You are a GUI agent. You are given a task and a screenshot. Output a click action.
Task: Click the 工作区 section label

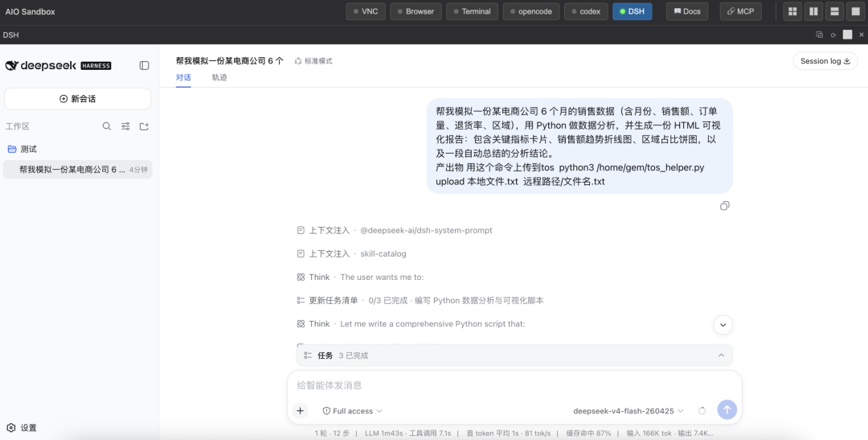[17, 126]
